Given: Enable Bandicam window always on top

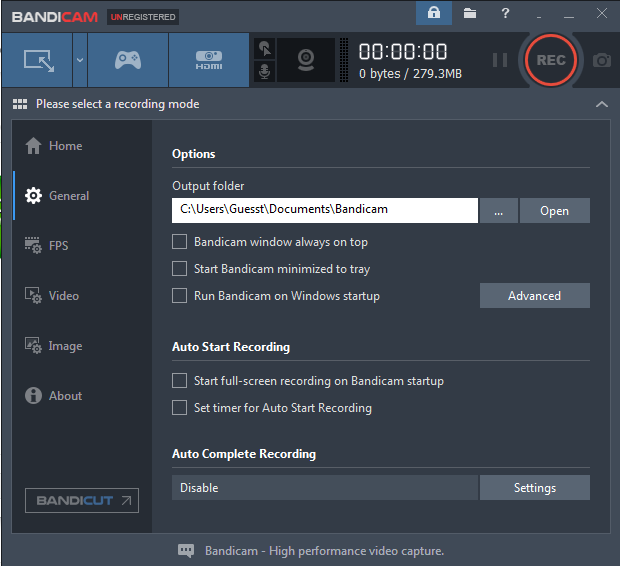Looking at the screenshot, I should tap(180, 242).
